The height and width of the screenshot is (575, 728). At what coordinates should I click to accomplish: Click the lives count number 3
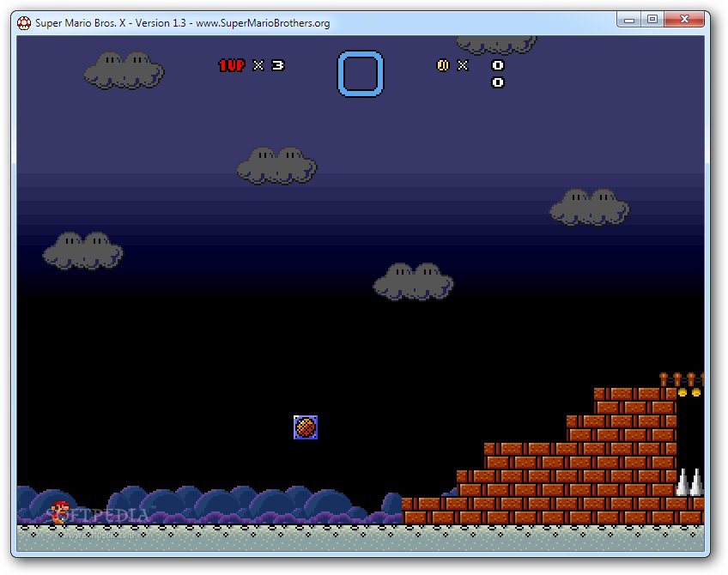277,65
